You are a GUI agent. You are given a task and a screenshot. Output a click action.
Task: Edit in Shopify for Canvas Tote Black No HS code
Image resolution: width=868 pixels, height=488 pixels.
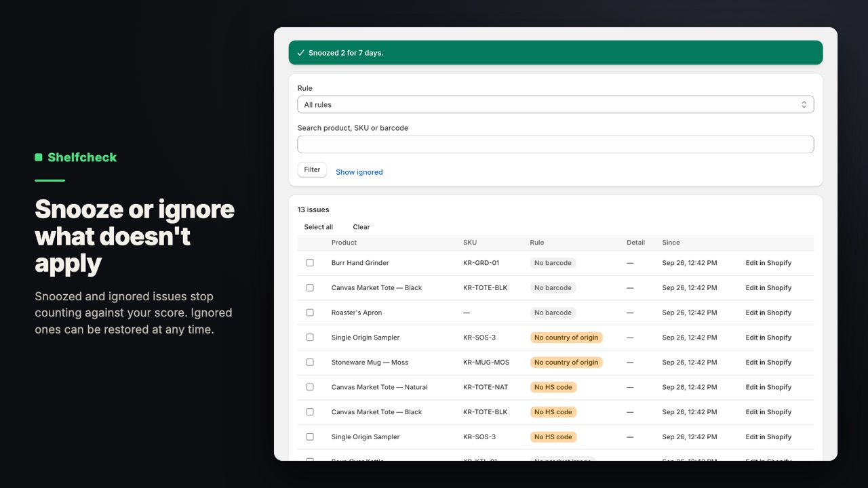pos(768,412)
